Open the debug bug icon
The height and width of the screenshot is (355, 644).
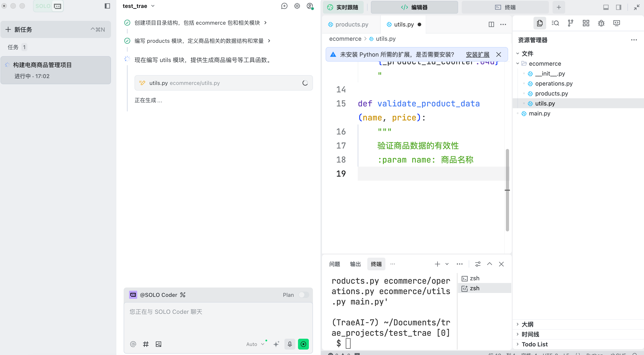coord(601,23)
